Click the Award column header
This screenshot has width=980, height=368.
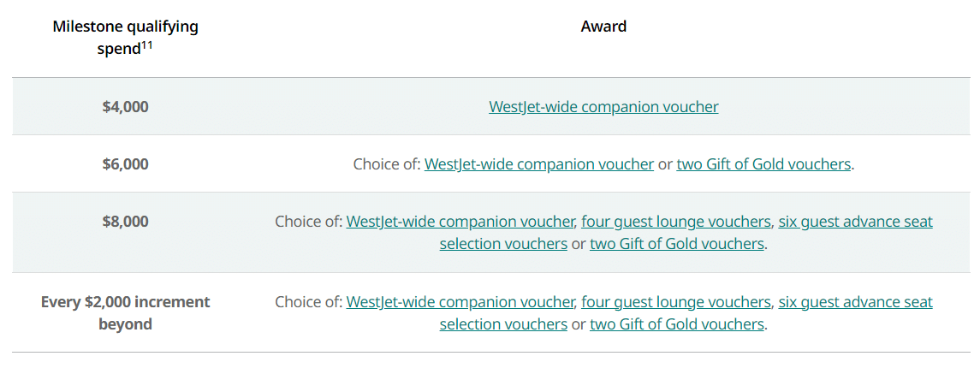[x=603, y=27]
